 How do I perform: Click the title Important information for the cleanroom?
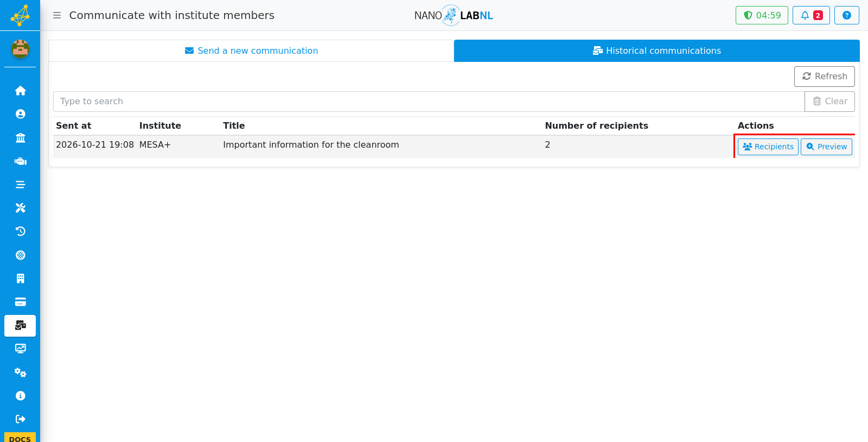coord(311,144)
